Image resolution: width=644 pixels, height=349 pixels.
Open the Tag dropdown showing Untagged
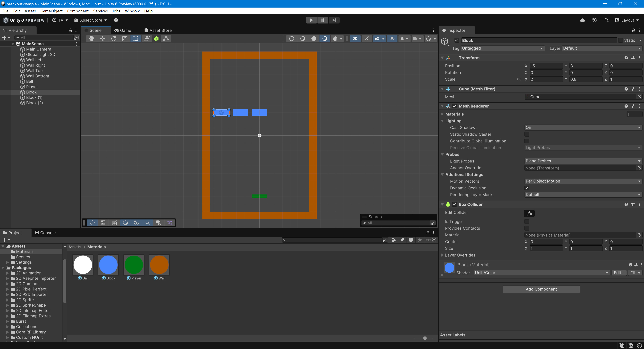click(502, 48)
